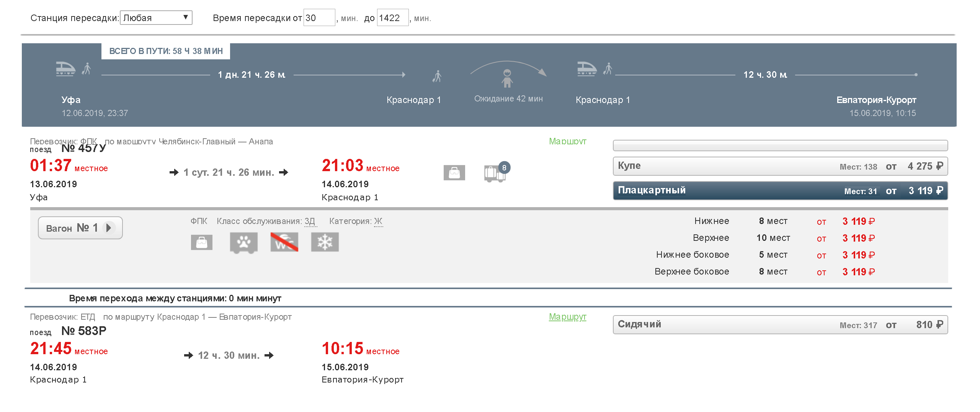Select the Плацкартный class at 3 119 ₽
Screen dimensions: 980x412
780,191
